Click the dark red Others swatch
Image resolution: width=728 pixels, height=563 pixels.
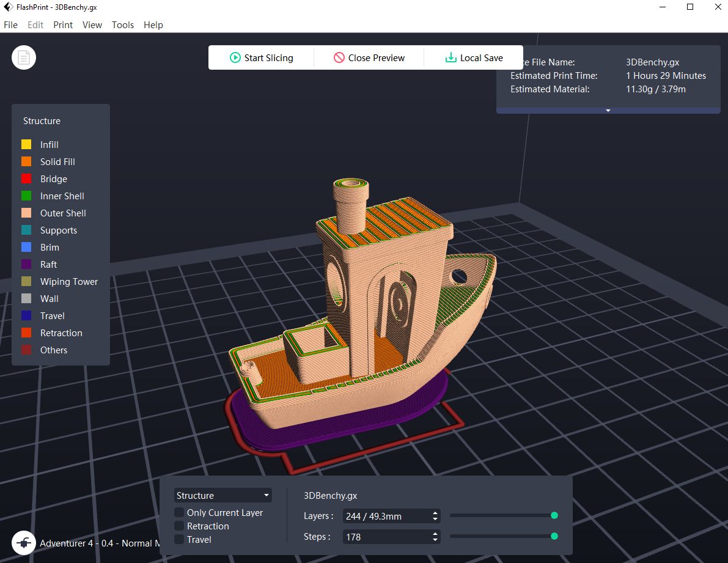click(26, 350)
